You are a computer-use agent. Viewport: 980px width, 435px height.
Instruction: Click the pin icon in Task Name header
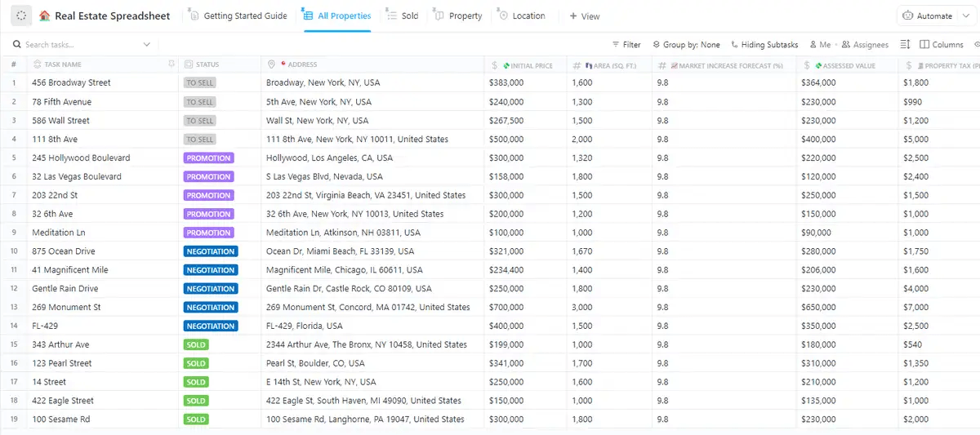(171, 64)
